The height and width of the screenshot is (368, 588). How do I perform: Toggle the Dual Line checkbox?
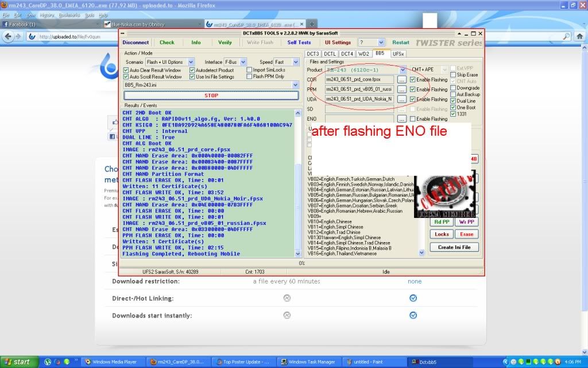(453, 101)
